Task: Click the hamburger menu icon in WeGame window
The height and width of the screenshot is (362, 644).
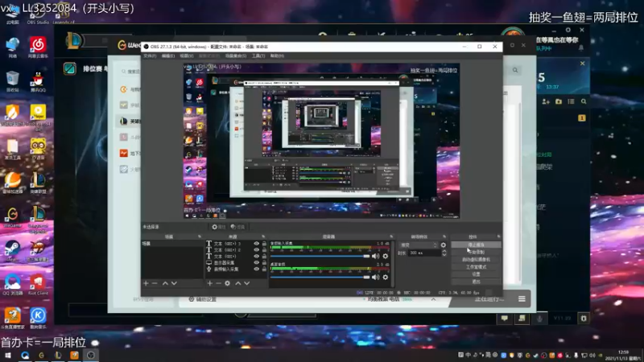Action: (x=522, y=298)
